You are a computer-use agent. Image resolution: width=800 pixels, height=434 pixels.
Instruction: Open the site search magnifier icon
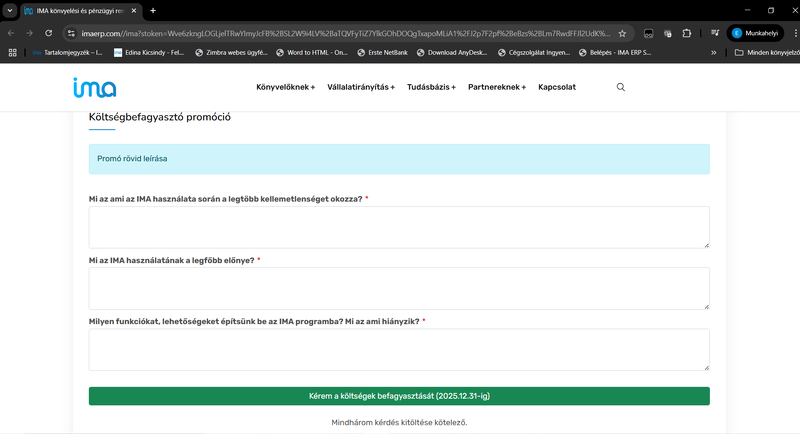(621, 88)
